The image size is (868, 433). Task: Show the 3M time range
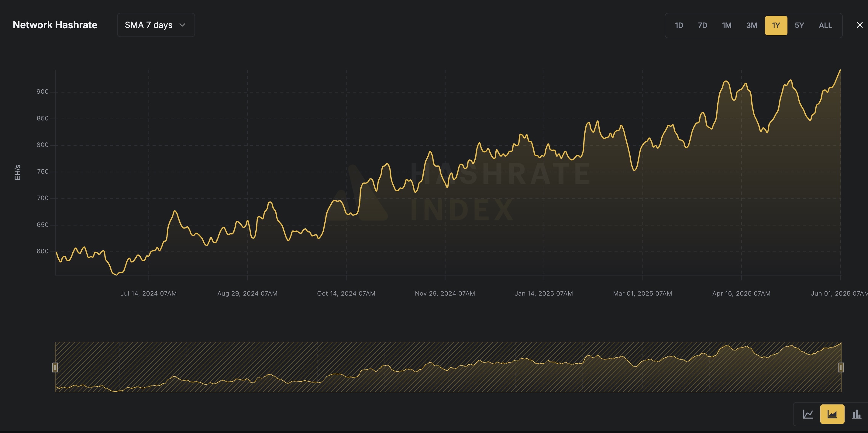coord(751,26)
